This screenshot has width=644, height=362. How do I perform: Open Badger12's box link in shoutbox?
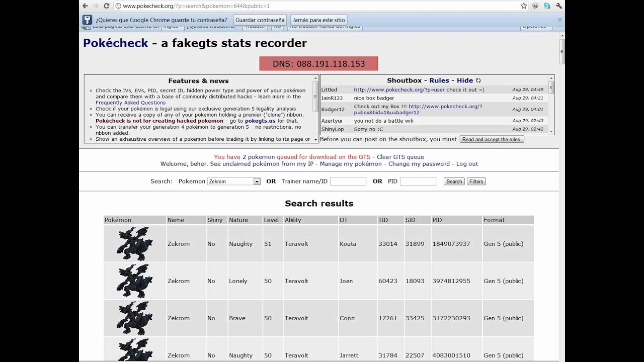(x=418, y=109)
